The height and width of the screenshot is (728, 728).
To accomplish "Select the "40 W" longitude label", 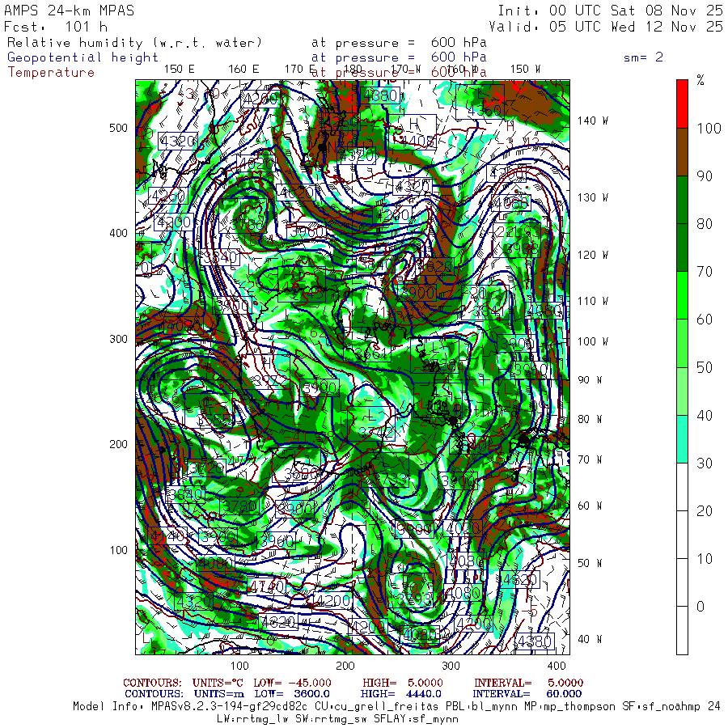I will (589, 639).
